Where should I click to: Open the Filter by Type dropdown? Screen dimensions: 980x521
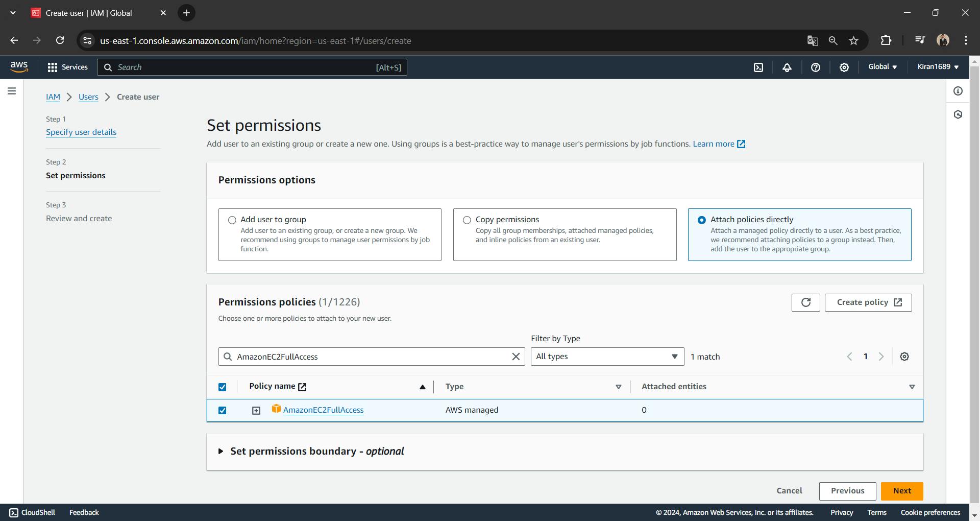point(607,357)
